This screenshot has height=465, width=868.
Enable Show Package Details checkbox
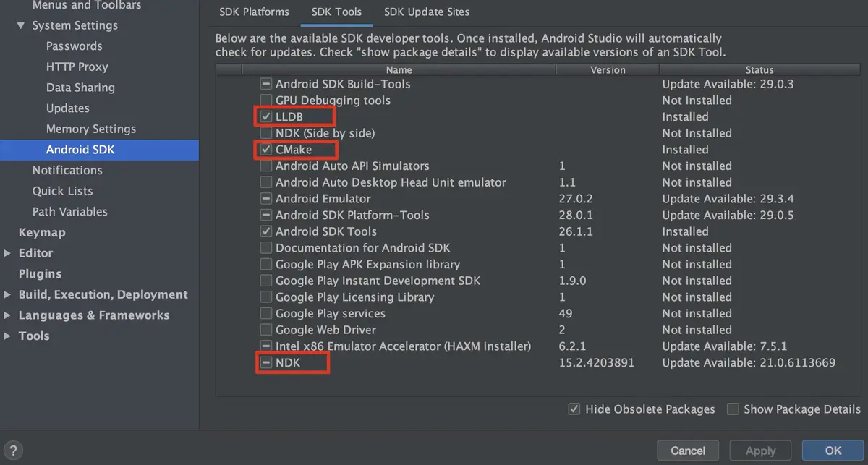click(733, 409)
